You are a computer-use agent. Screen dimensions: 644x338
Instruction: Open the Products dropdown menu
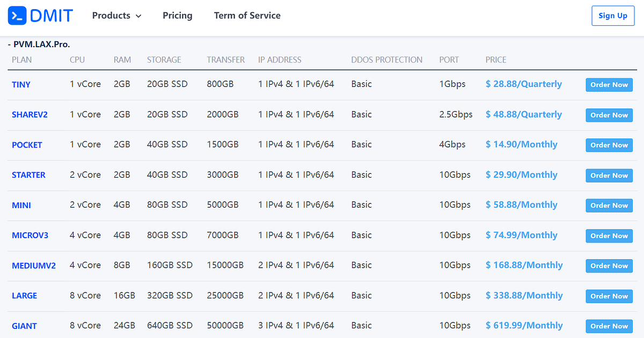pos(112,16)
